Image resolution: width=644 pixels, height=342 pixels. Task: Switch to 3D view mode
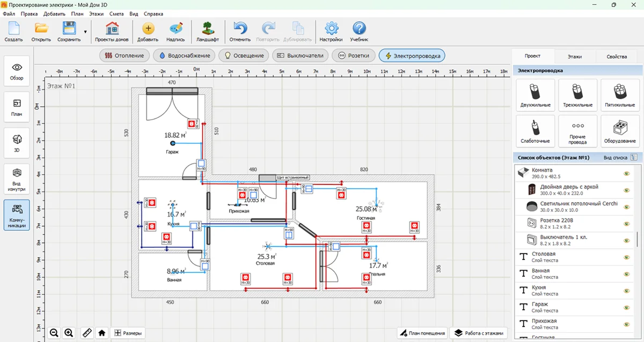[17, 143]
